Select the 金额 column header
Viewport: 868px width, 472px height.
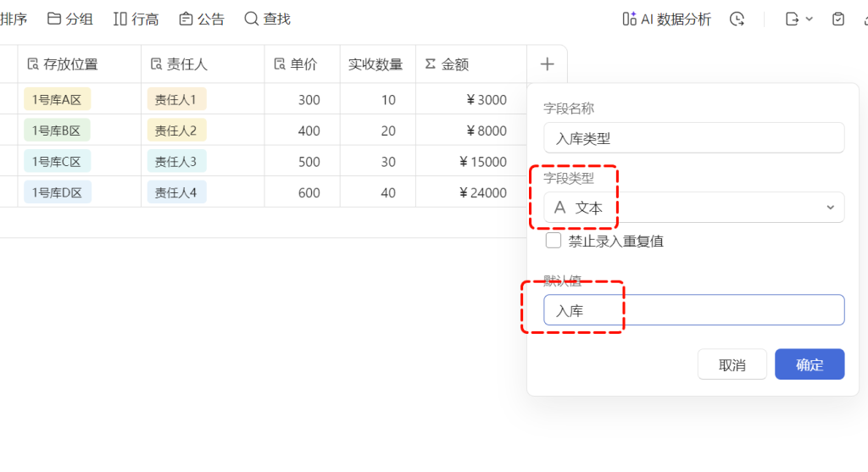coord(471,64)
